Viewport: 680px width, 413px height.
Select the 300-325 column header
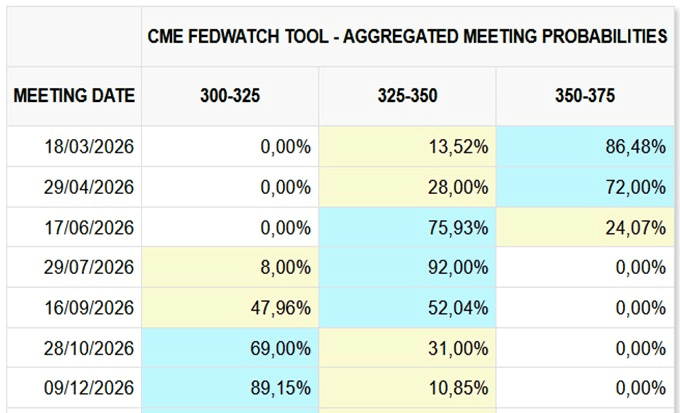229,96
